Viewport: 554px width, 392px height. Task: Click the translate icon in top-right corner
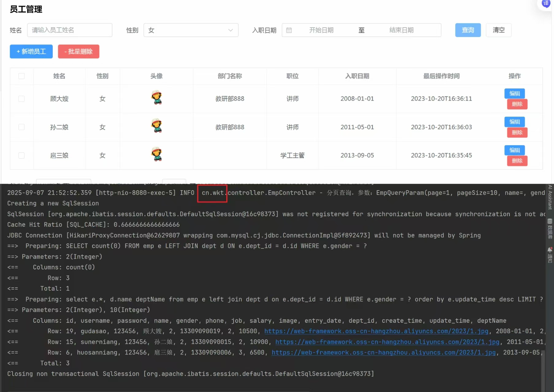pyautogui.click(x=546, y=4)
